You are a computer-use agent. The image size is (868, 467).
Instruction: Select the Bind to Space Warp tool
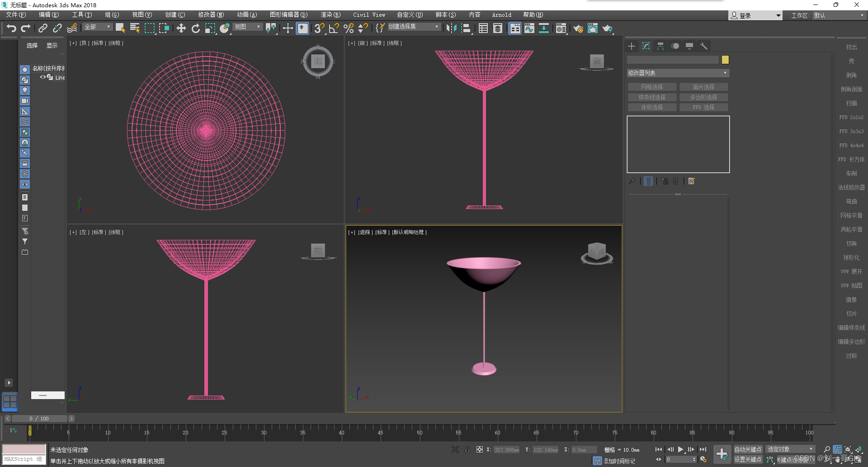[72, 29]
